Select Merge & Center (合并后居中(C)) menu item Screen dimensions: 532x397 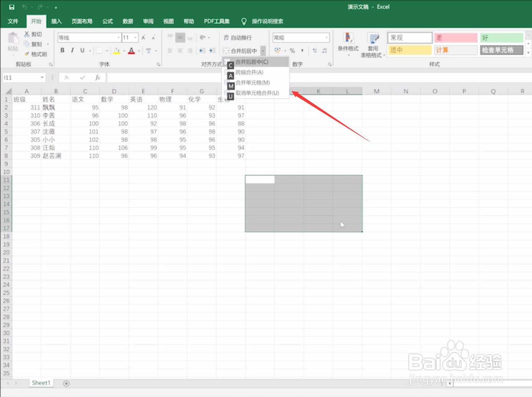[x=256, y=61]
